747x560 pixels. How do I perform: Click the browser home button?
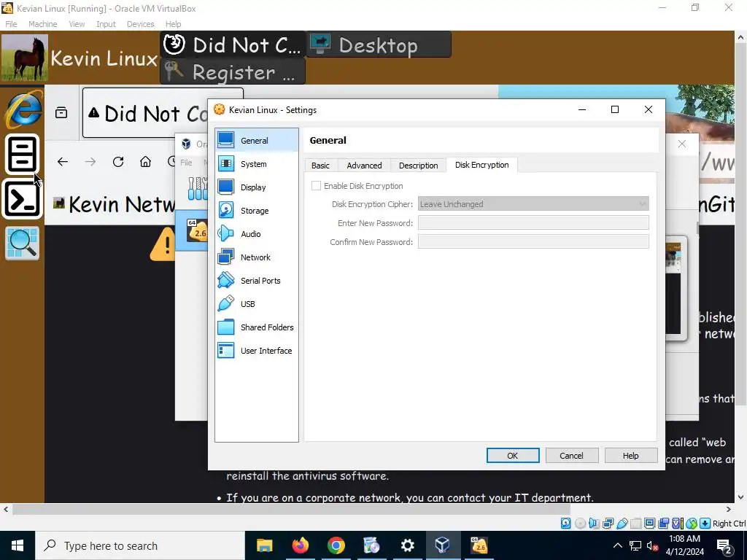(x=145, y=162)
